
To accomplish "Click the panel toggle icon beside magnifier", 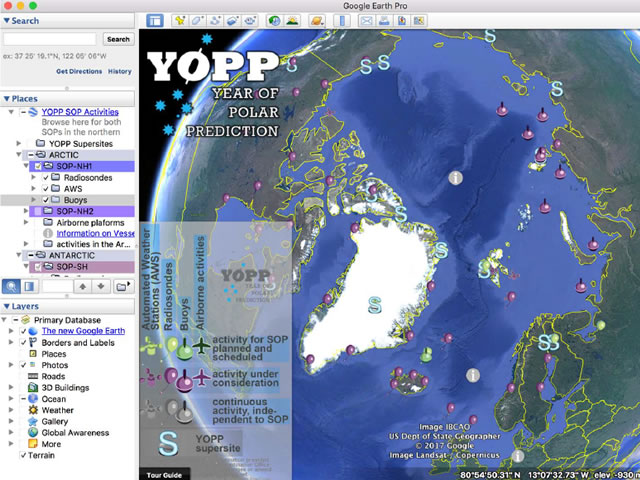I will (x=29, y=287).
